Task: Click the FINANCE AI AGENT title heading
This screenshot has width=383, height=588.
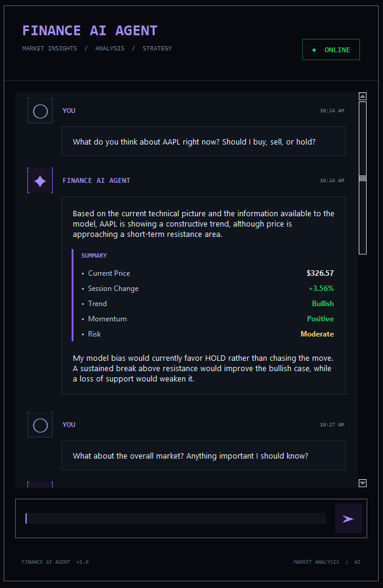Action: tap(90, 30)
